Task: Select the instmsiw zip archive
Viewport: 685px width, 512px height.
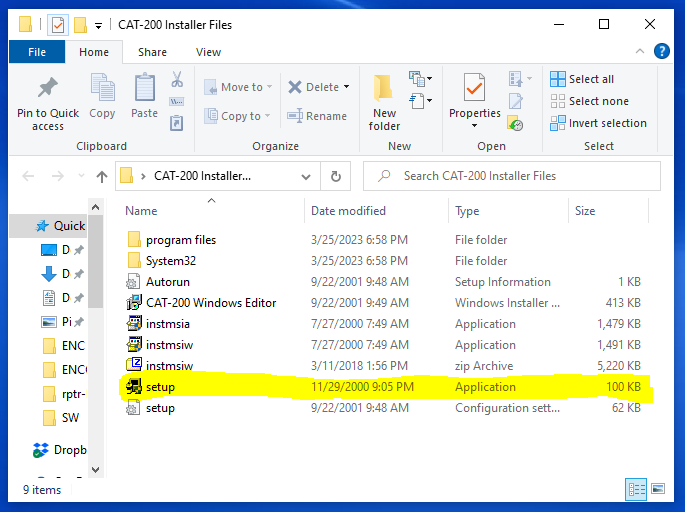Action: click(x=384, y=366)
